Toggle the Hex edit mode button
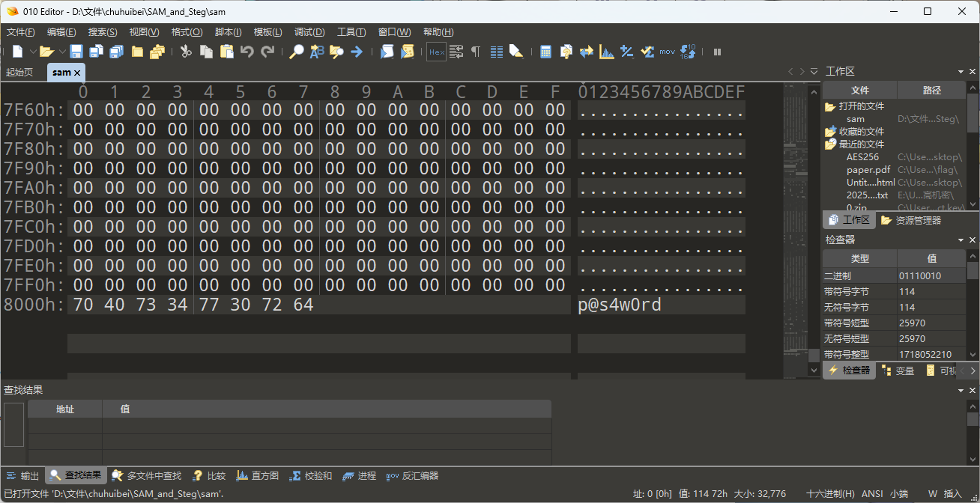 click(x=436, y=52)
